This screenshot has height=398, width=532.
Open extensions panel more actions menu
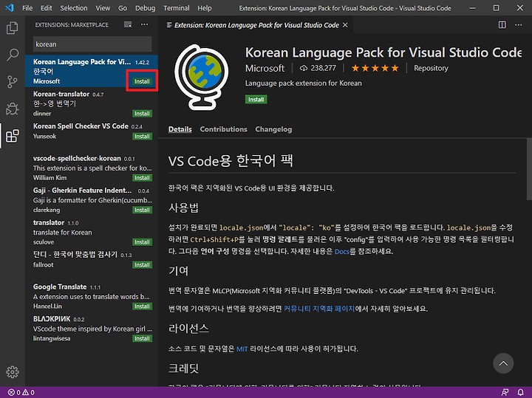(x=145, y=25)
